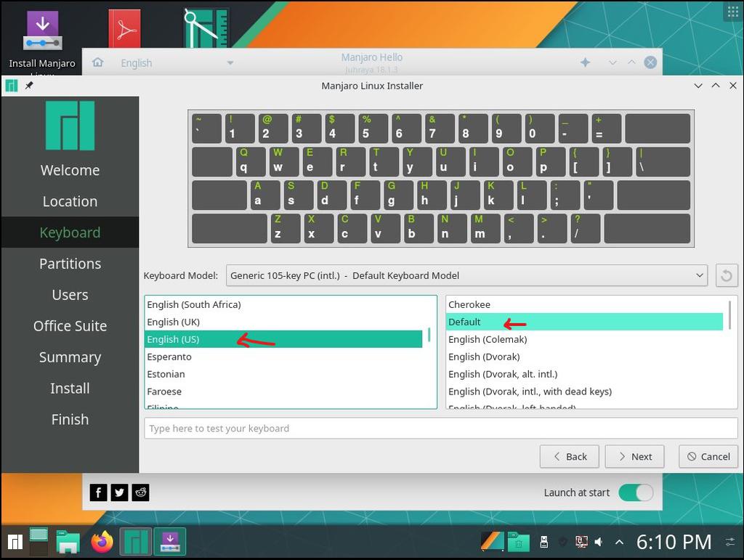Switch to Manjaro Hello taskbar entry
744x560 pixels.
[x=136, y=542]
